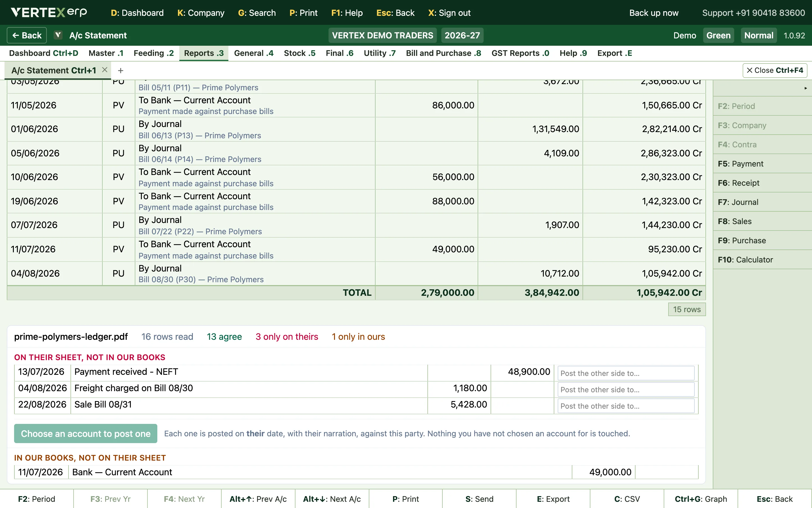Open the Master .1 menu
Image resolution: width=812 pixels, height=508 pixels.
pyautogui.click(x=106, y=53)
